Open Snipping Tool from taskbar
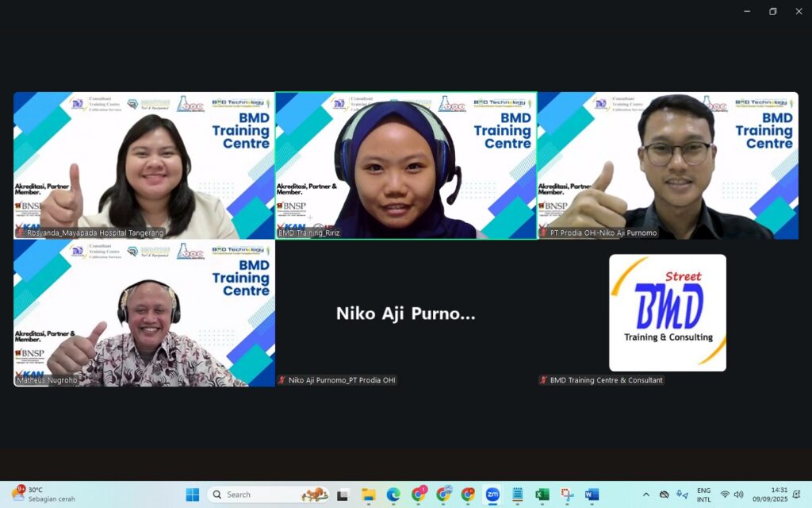 567,495
